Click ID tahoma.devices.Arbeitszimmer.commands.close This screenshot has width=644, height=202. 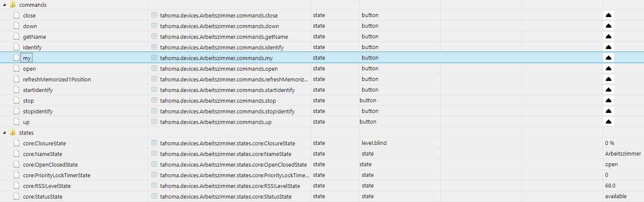pos(219,15)
